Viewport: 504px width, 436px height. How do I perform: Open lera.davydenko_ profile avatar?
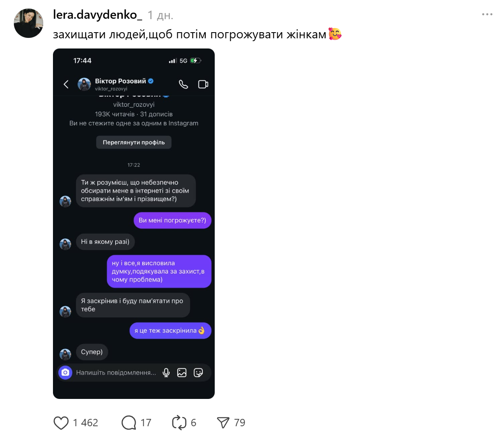click(29, 23)
